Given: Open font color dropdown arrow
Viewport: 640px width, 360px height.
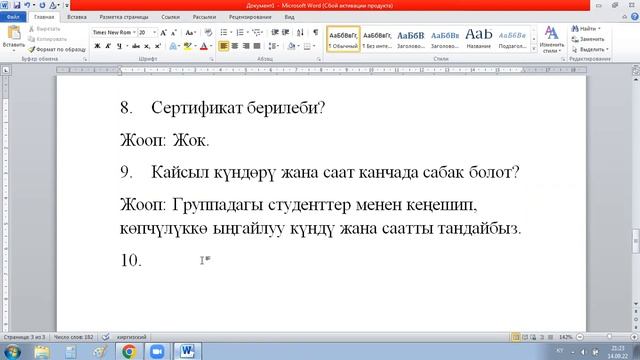Looking at the screenshot, I should coord(211,46).
